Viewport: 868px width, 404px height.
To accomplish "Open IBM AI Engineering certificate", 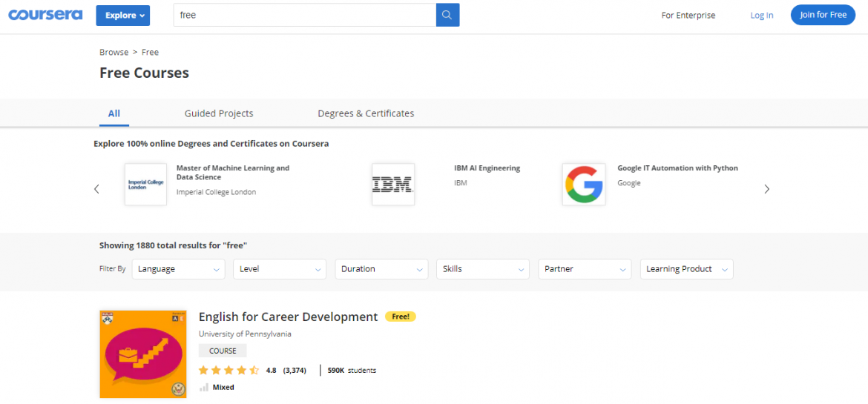I will (x=487, y=168).
